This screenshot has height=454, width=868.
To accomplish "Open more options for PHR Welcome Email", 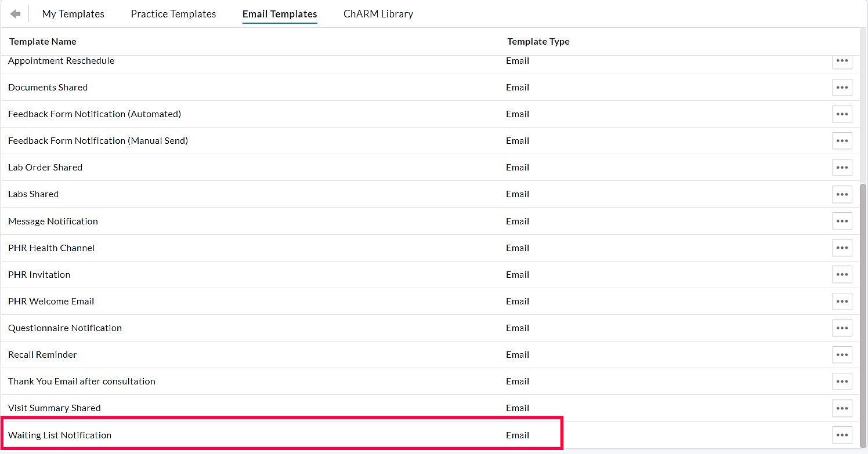I will (842, 301).
